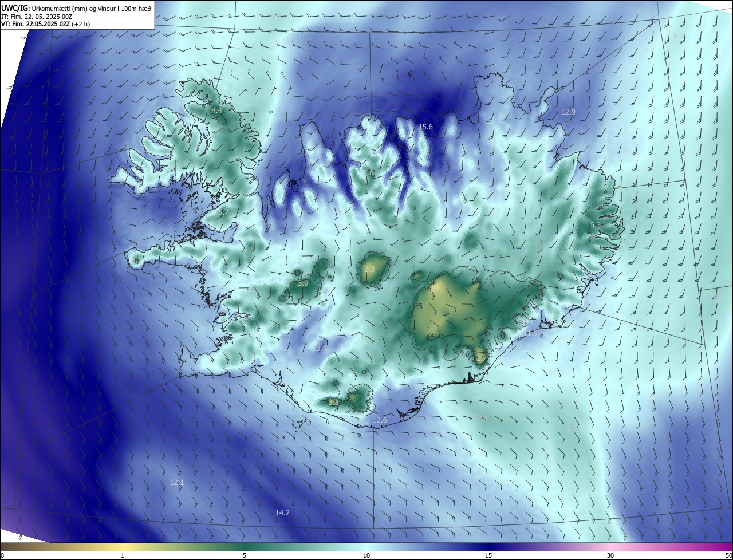Click the 3.3 value near the south coast
Image resolution: width=733 pixels, height=560 pixels.
tap(333, 403)
